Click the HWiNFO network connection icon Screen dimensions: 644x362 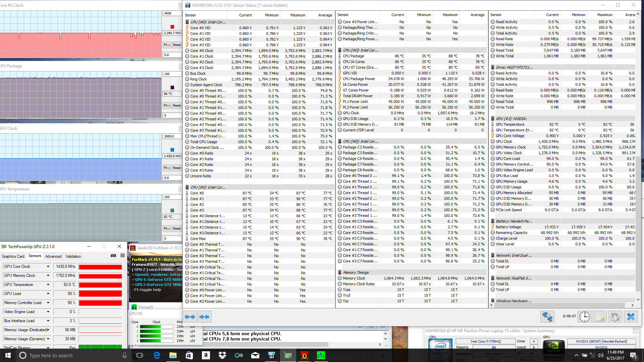click(547, 316)
